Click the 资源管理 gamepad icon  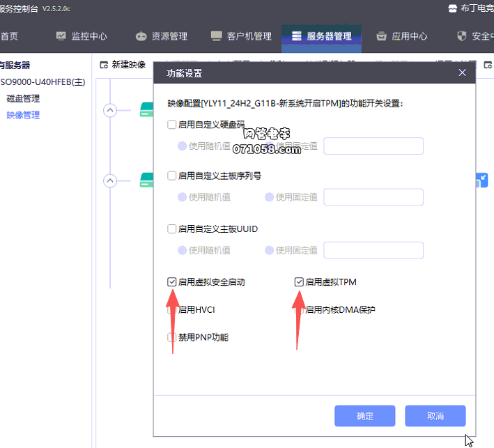click(x=141, y=36)
